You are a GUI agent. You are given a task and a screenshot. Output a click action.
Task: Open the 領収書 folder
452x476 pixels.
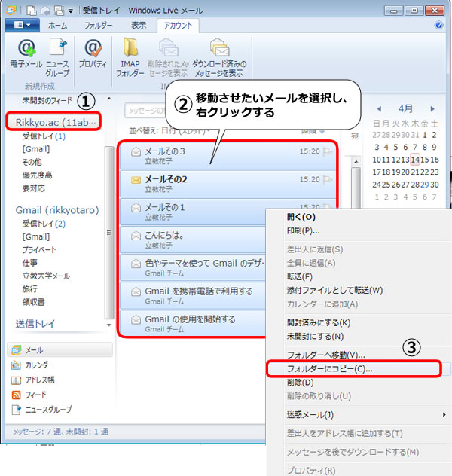33,302
